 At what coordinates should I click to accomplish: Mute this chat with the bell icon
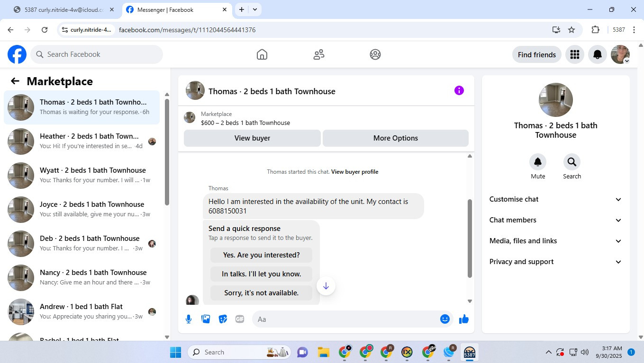click(x=538, y=162)
